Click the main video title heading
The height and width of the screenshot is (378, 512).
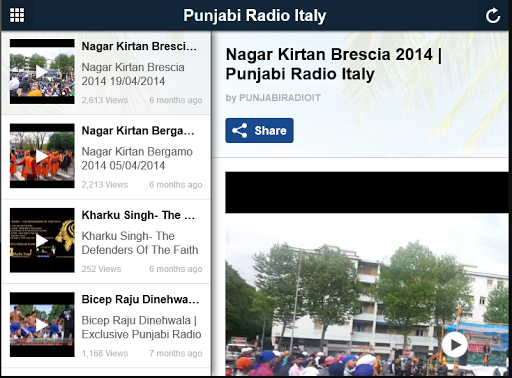(x=334, y=64)
